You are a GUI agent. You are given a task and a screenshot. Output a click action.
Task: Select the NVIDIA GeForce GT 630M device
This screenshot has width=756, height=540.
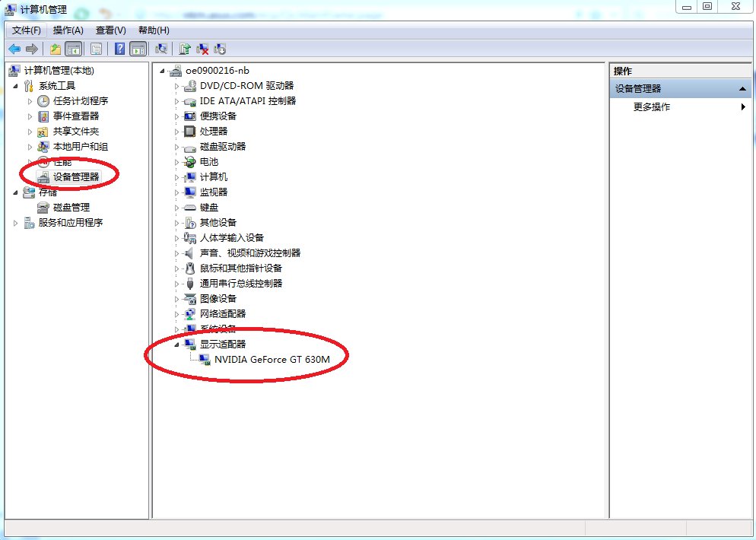coord(272,360)
